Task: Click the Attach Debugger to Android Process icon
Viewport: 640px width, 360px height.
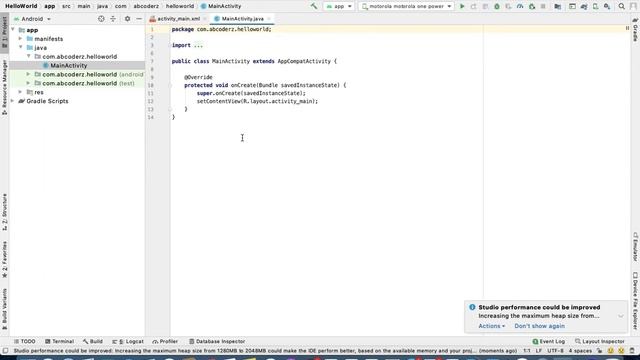Action: tap(532, 6)
